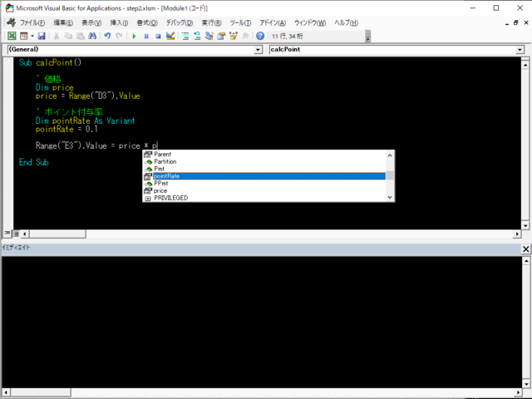Close the Immediate window pane

pos(525,249)
